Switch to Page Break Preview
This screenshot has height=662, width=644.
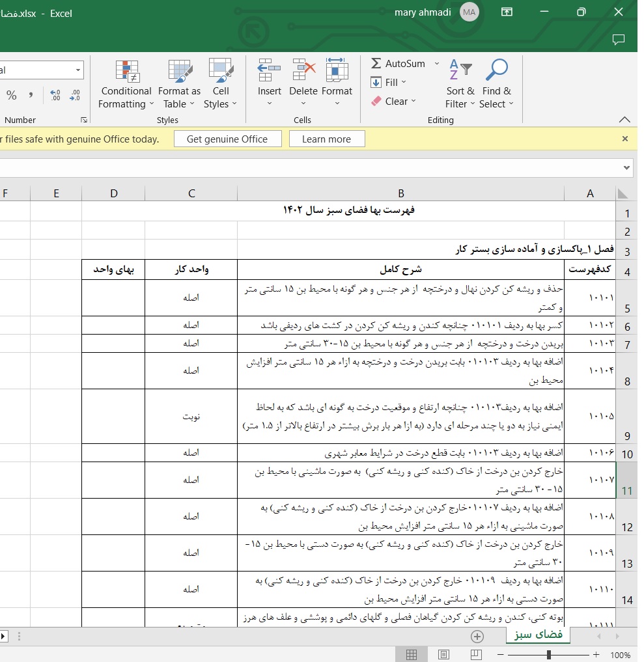point(476,654)
